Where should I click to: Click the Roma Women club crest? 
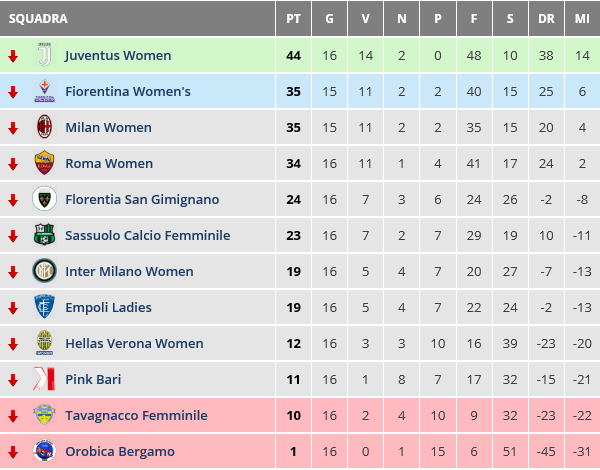click(x=44, y=164)
